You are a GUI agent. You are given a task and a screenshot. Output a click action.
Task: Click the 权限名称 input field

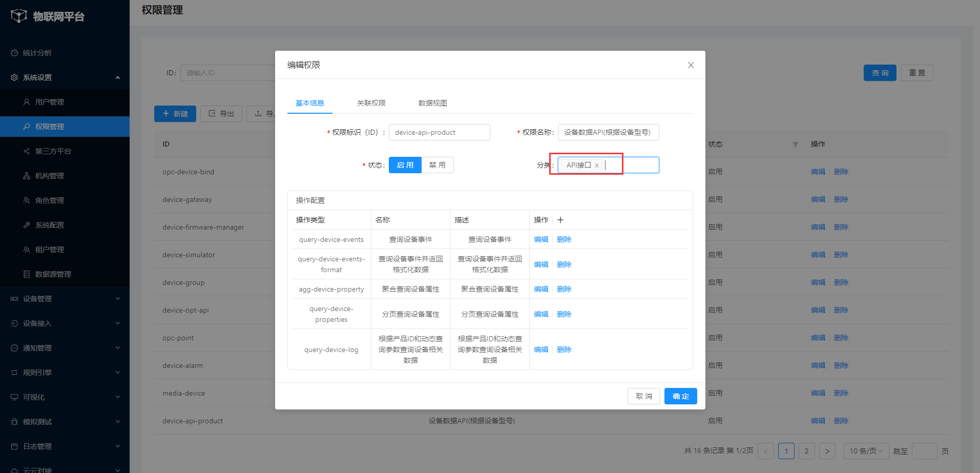coord(609,132)
